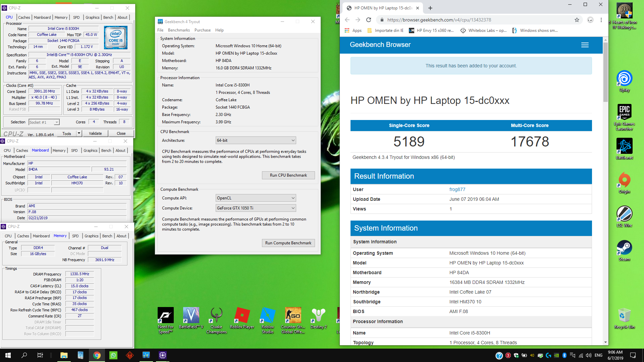
Task: Open the Bluetooth tray icon
Action: pyautogui.click(x=565, y=355)
